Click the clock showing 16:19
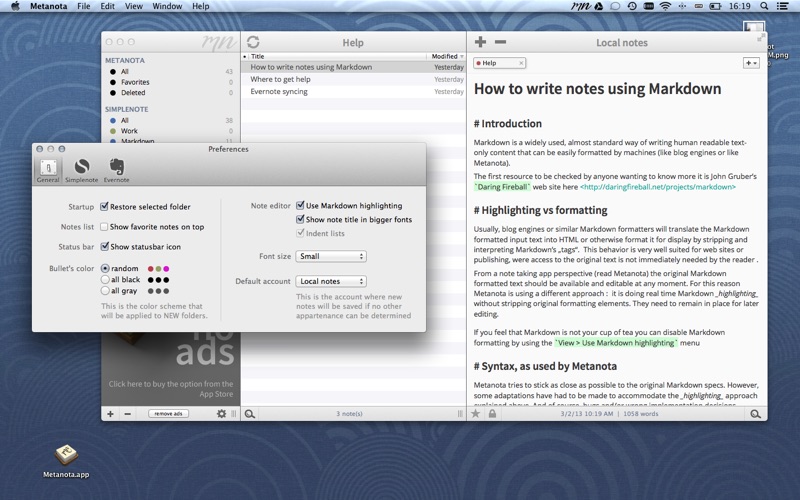Screen dimensions: 800x500 [739, 6]
